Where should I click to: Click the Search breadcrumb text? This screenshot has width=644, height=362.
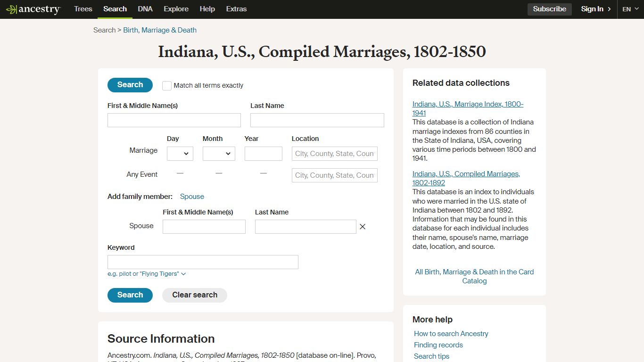[x=104, y=30]
